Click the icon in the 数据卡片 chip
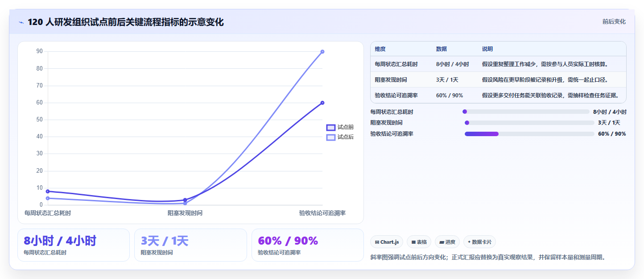The image size is (644, 279). 469,242
